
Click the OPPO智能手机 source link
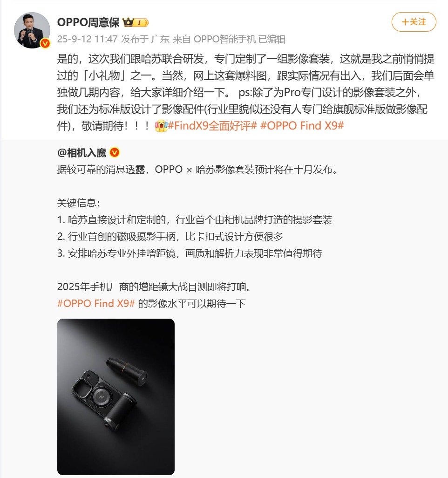(x=224, y=39)
